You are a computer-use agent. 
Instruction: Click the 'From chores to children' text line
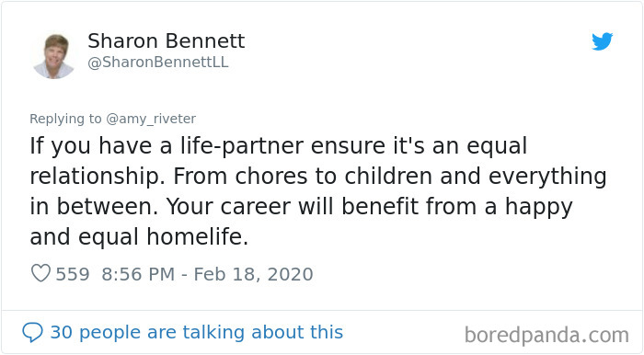[x=303, y=176]
